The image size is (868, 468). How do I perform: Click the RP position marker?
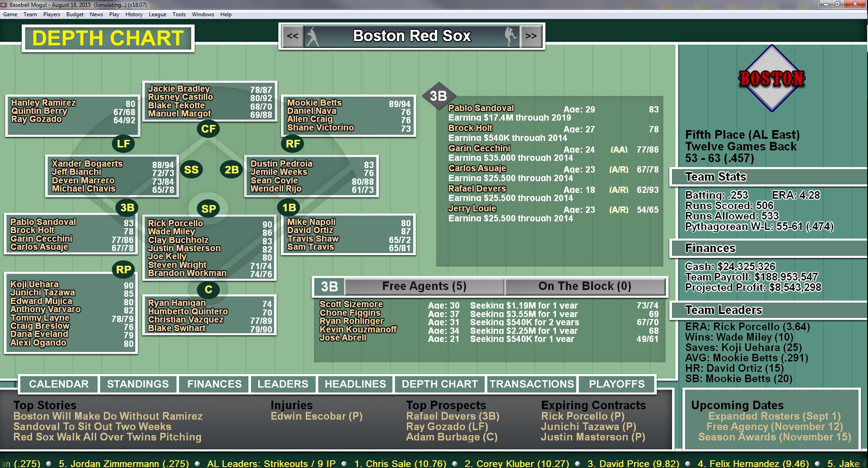[x=124, y=269]
